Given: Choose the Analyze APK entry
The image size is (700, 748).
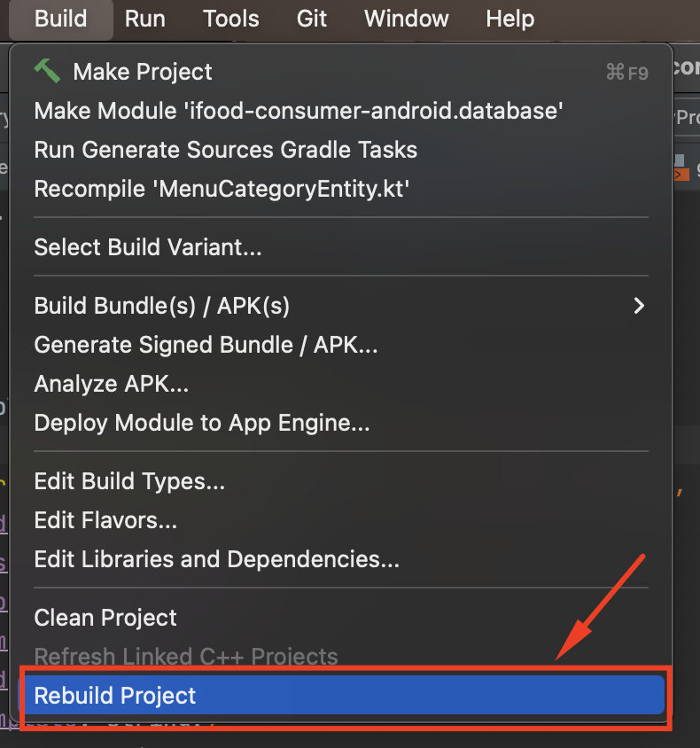Looking at the screenshot, I should pyautogui.click(x=111, y=384).
